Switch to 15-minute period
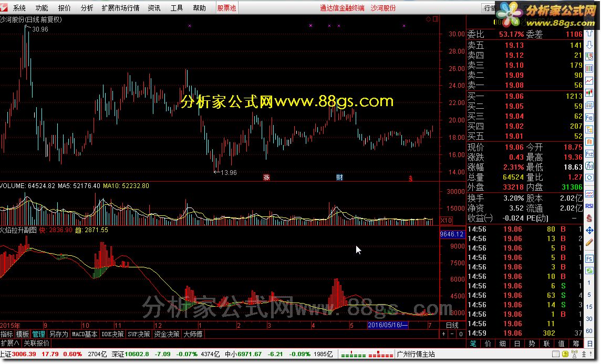Screen dimensions: 601x364 pyautogui.click(x=589, y=307)
